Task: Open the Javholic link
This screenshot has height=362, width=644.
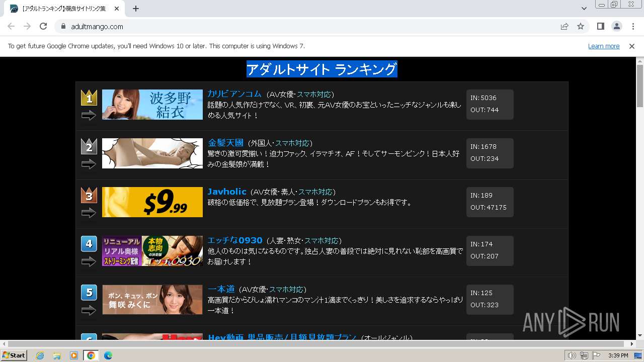Action: [227, 192]
